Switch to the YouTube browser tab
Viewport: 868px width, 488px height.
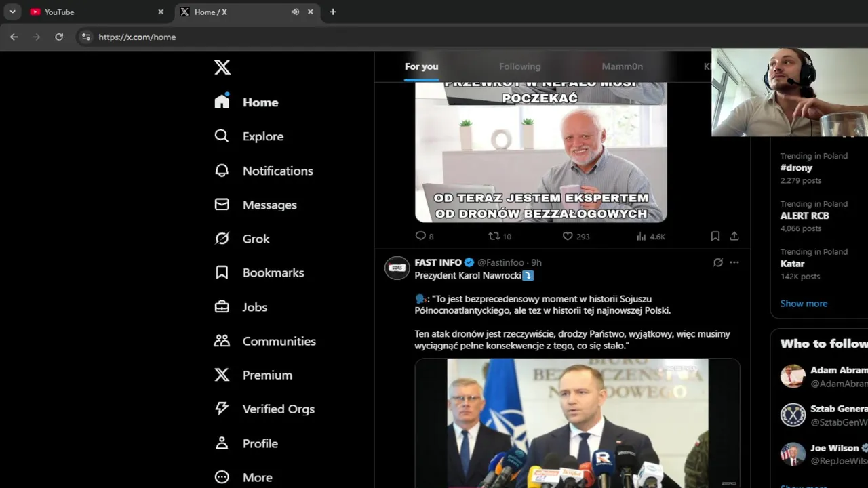[97, 12]
